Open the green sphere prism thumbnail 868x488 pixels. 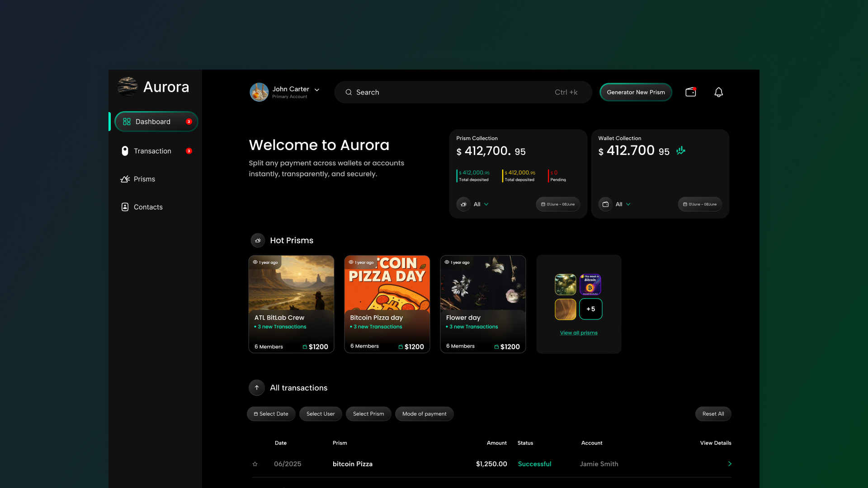(566, 285)
